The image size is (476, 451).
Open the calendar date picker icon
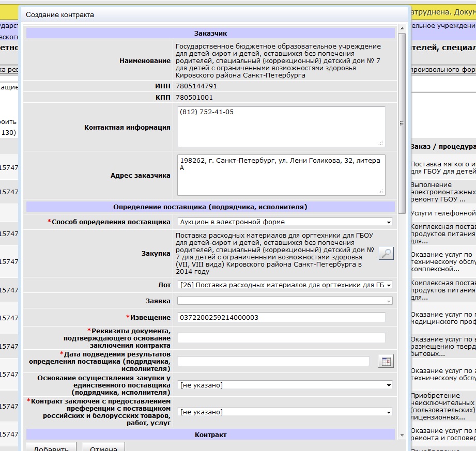(386, 361)
